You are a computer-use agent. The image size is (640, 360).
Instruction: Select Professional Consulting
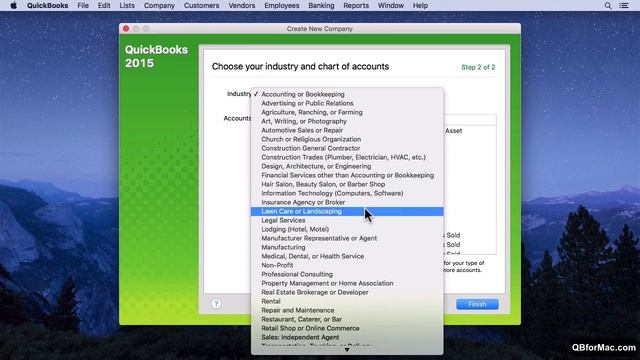click(x=347, y=274)
